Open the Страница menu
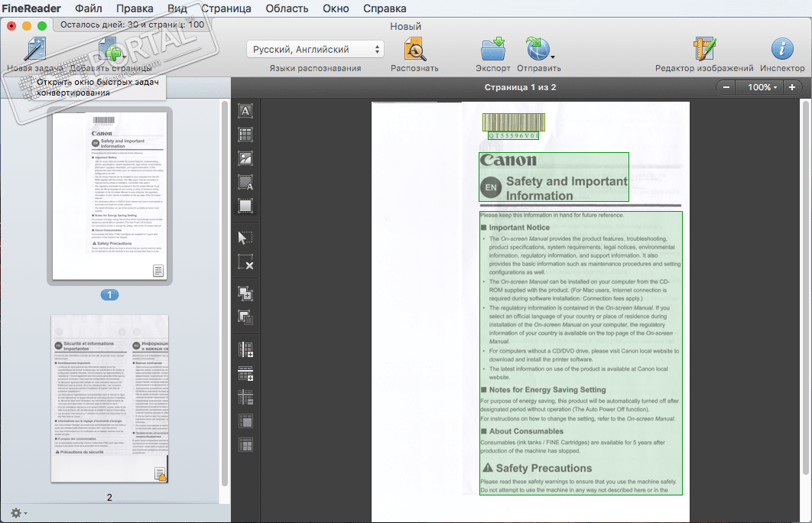The image size is (812, 523). point(226,8)
